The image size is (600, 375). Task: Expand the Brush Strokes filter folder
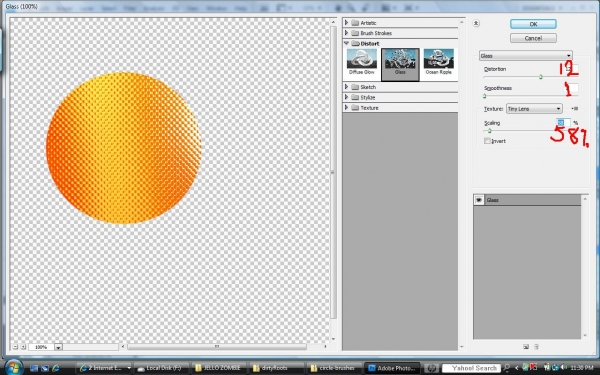point(346,33)
